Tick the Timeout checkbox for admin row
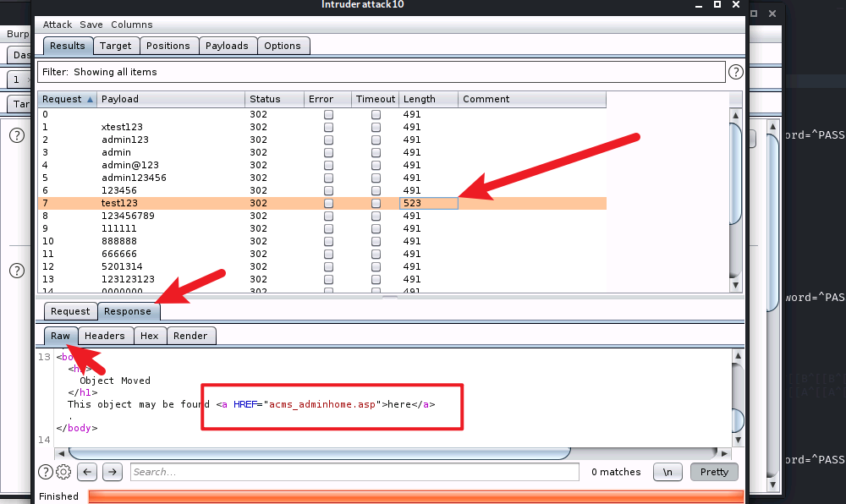Viewport: 846px width, 504px height. (376, 152)
